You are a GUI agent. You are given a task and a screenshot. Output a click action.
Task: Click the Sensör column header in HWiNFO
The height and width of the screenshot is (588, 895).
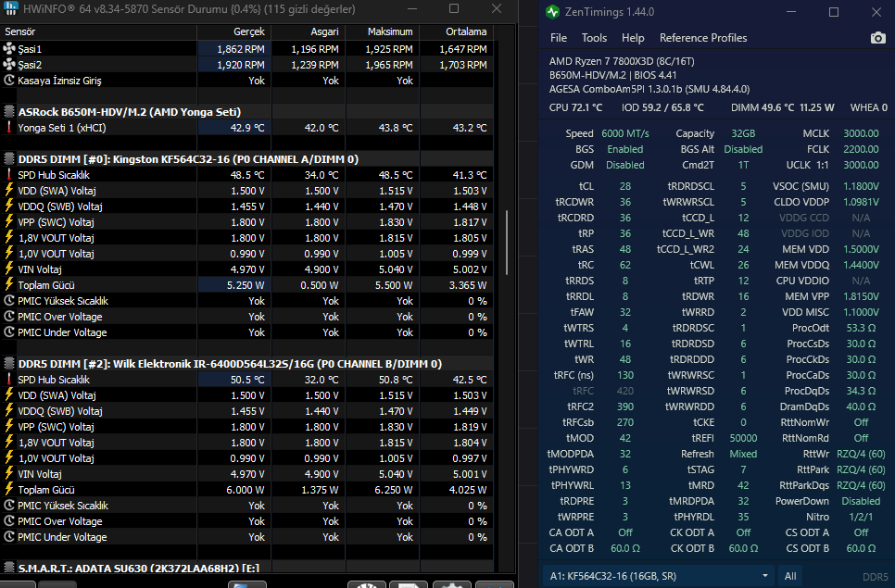[x=99, y=31]
